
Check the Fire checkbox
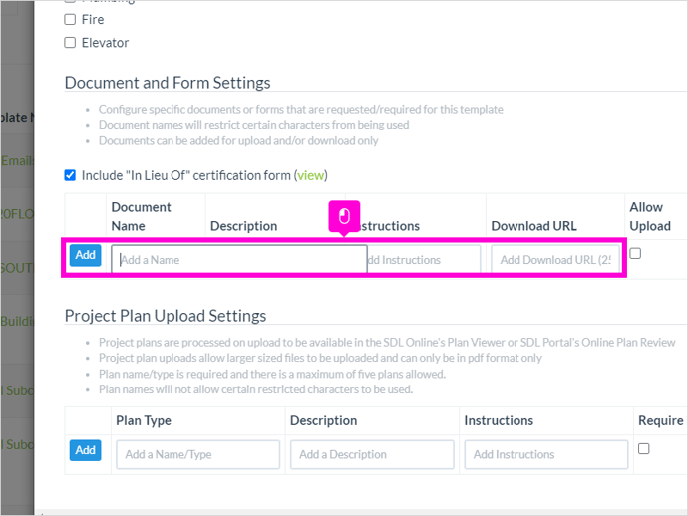70,19
